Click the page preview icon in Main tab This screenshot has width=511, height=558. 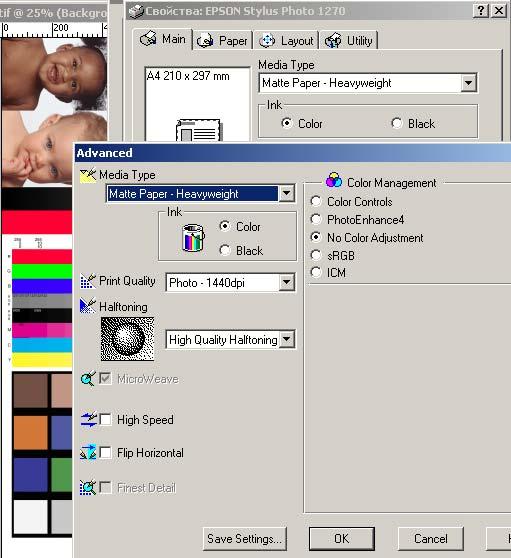(199, 130)
